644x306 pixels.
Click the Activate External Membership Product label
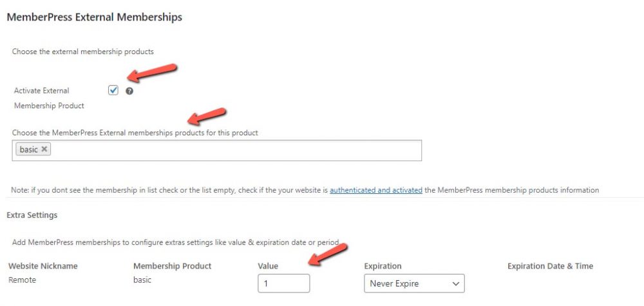(42, 91)
